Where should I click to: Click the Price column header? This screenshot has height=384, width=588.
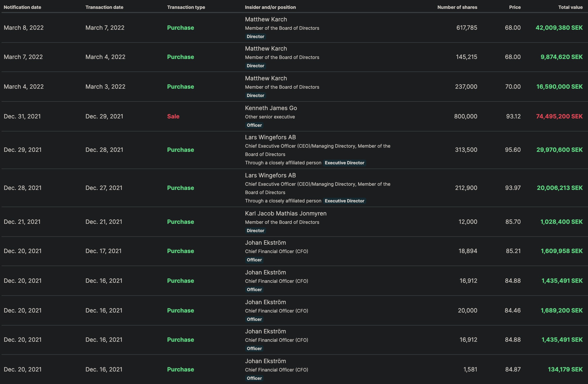pyautogui.click(x=515, y=7)
